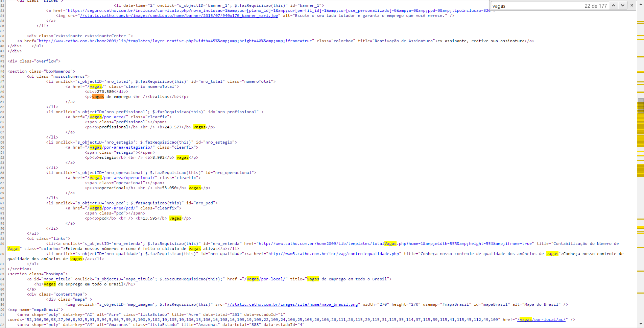
Task: Click the find field containing 'vagas'
Action: point(538,6)
